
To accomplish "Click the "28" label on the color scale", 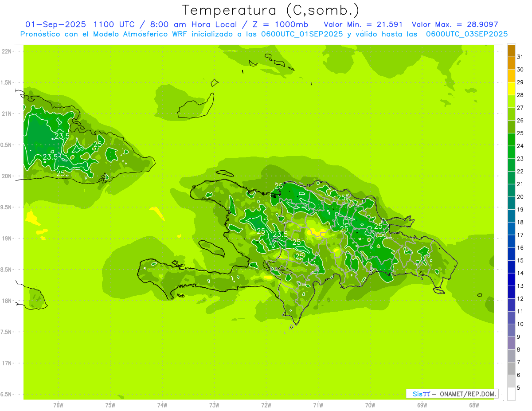I will coord(520,95).
